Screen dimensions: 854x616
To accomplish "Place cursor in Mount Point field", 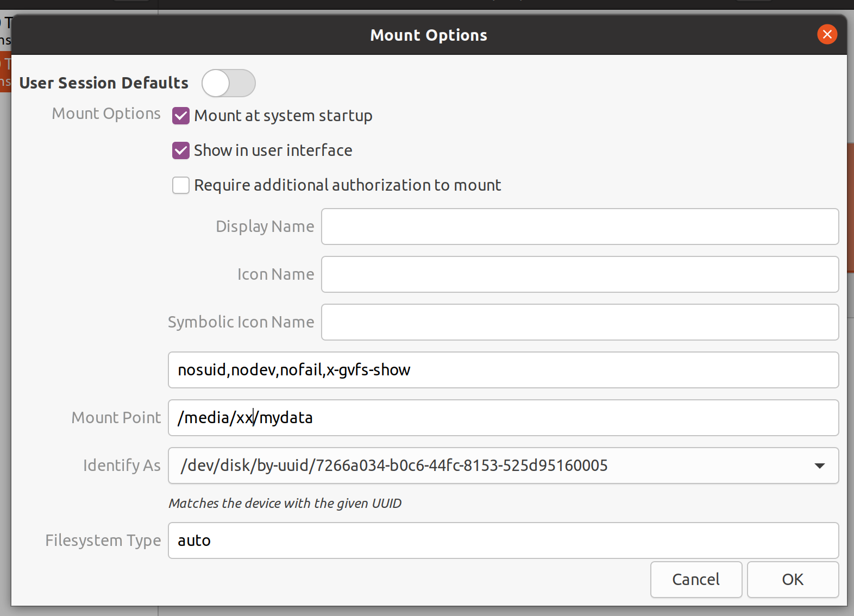I will (503, 418).
